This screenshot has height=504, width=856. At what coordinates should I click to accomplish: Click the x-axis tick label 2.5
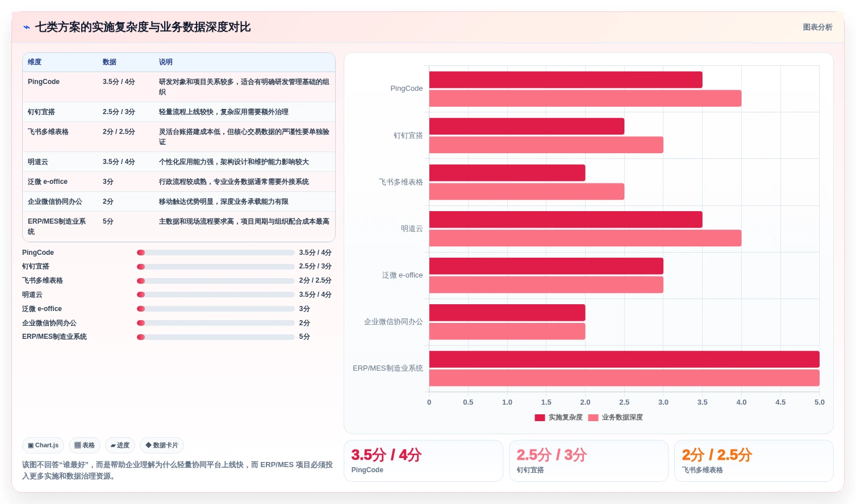point(624,402)
